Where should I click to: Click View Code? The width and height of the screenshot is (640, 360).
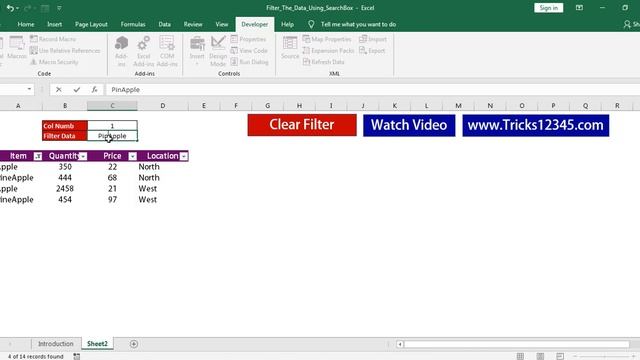249,50
